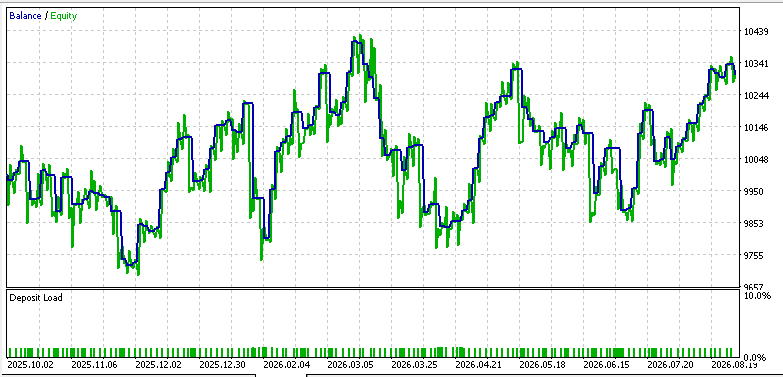
Task: Click the 10048 axis value
Action: click(x=756, y=159)
